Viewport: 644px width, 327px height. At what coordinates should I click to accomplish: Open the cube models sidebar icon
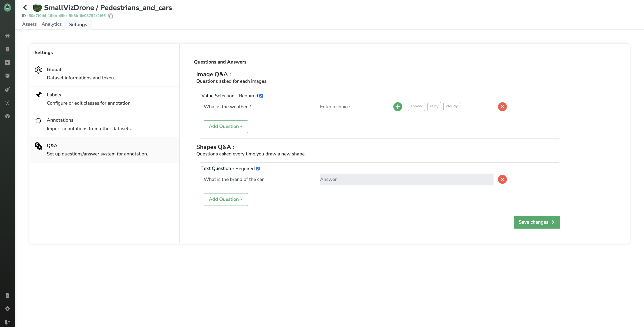point(8,116)
